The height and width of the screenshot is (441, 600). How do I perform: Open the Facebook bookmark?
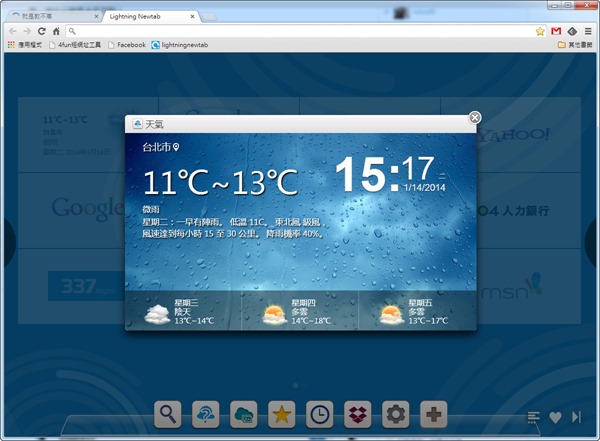coord(127,45)
